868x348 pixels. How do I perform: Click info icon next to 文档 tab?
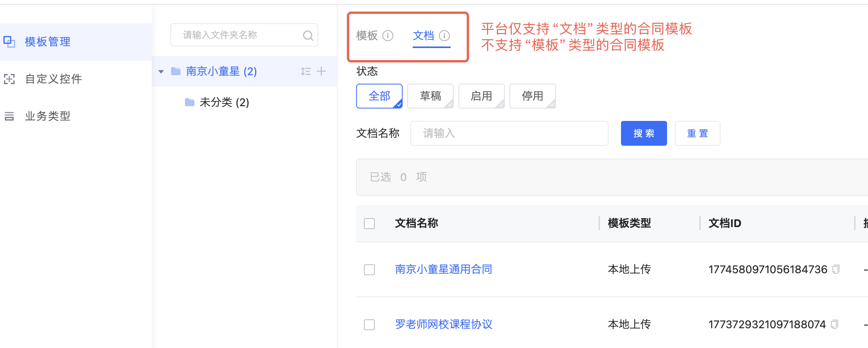444,36
